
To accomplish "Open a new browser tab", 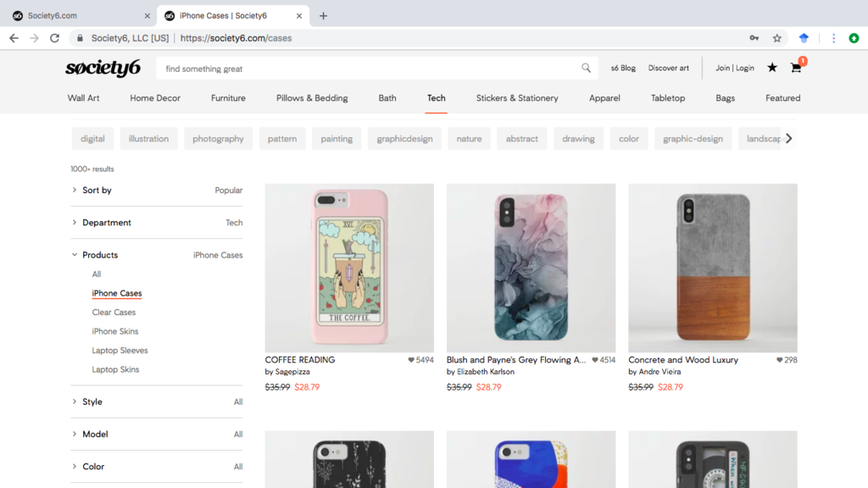I will pos(323,16).
